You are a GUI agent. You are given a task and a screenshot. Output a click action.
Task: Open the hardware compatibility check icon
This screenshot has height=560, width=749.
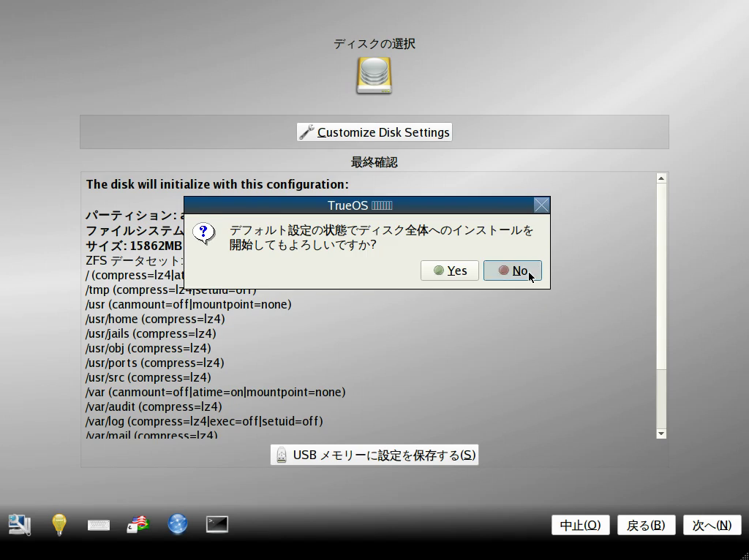pos(20,524)
